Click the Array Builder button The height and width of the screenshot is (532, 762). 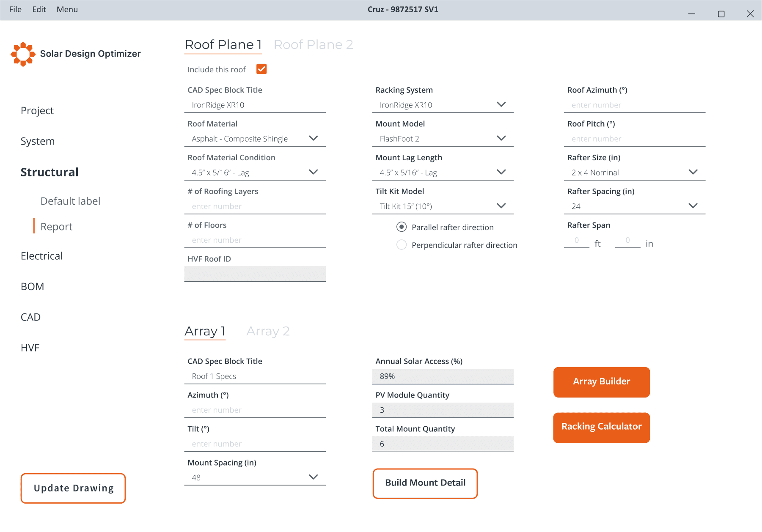(x=601, y=382)
